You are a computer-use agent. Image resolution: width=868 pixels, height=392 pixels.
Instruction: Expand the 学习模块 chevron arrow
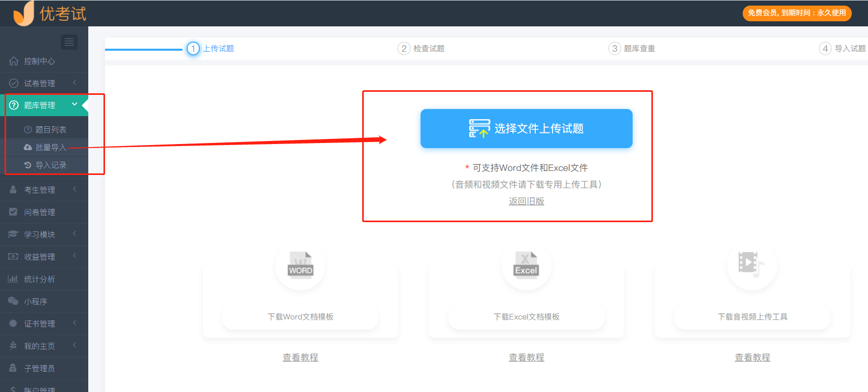[75, 233]
